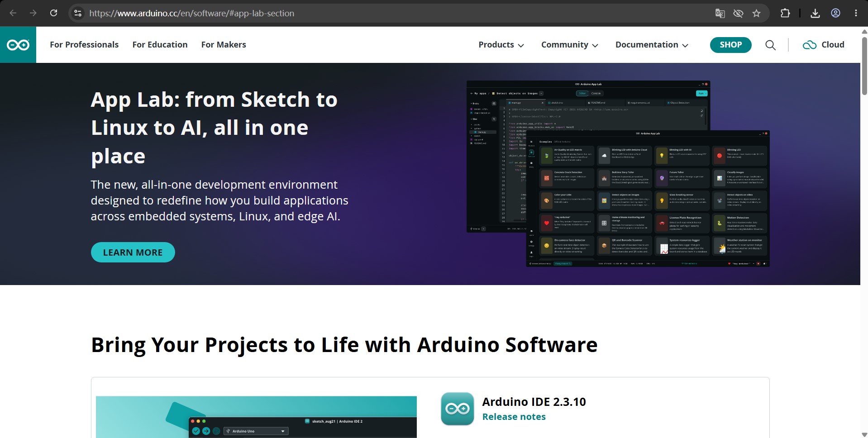Click the 'Bring Your Projects to Life' heading
Viewport: 868px width, 438px height.
344,345
